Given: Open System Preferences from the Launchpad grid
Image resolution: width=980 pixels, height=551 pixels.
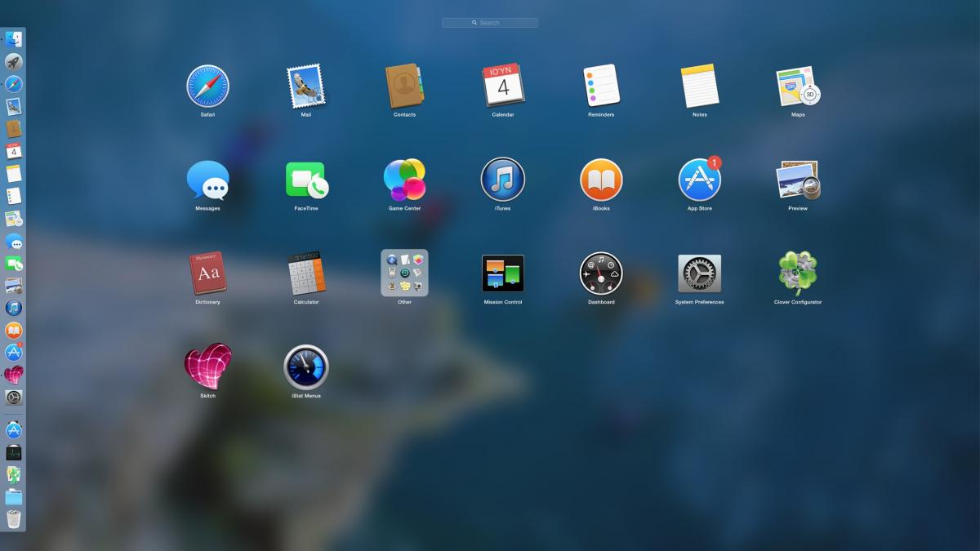Looking at the screenshot, I should [700, 273].
